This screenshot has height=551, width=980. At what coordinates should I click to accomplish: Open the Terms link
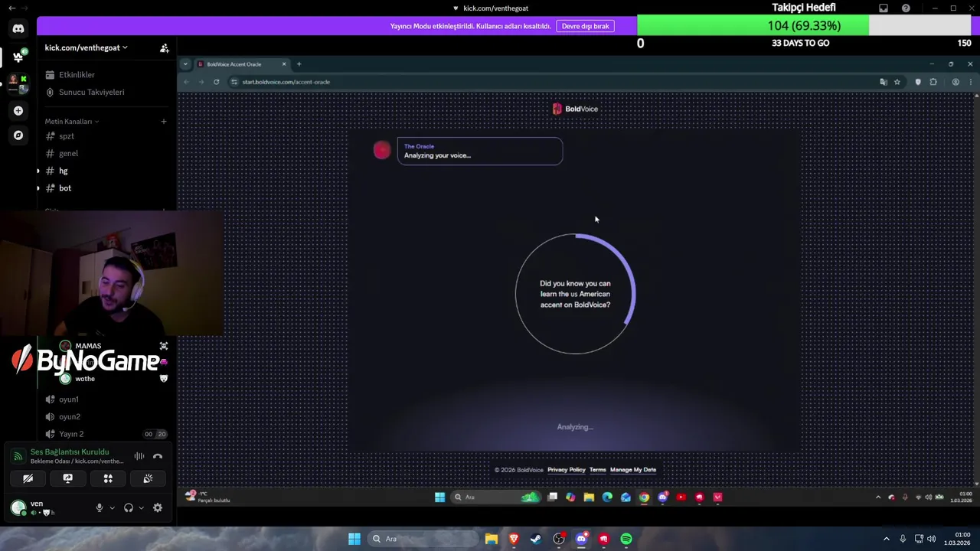tap(597, 470)
